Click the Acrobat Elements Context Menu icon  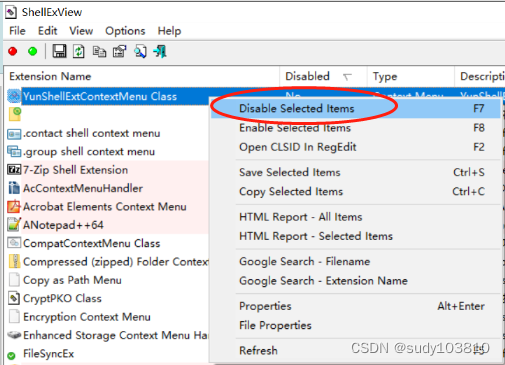click(14, 207)
